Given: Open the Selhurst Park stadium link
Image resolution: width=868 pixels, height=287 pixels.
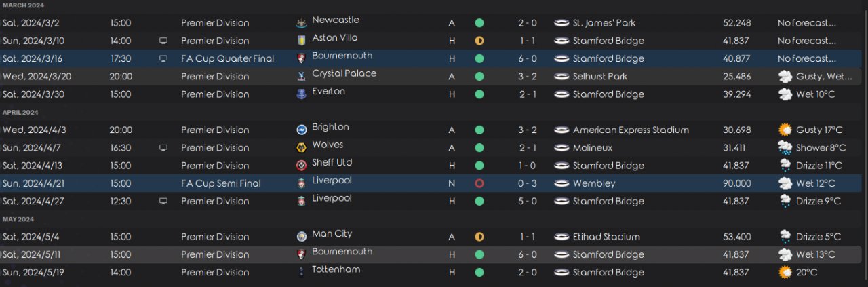Looking at the screenshot, I should tap(600, 77).
